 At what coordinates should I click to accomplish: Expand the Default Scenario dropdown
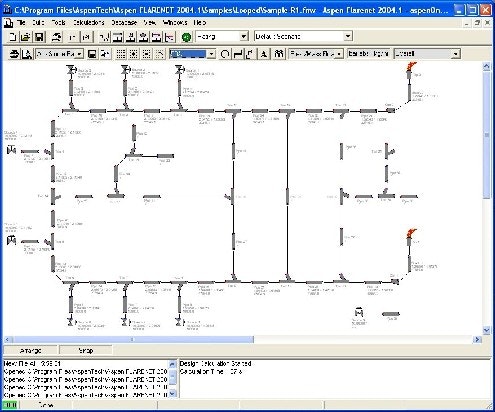[x=348, y=36]
